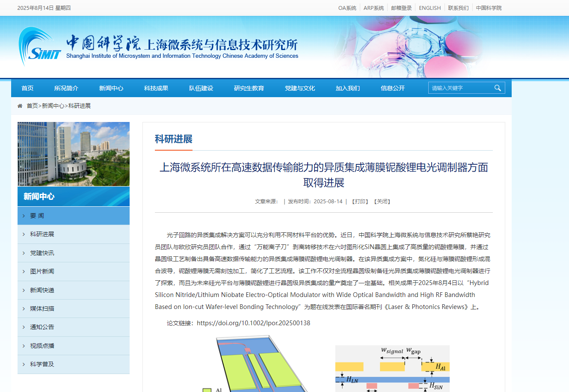Screen dimensions: 569x392
Task: Select 要闻 in the sidebar list
Action: click(x=74, y=216)
